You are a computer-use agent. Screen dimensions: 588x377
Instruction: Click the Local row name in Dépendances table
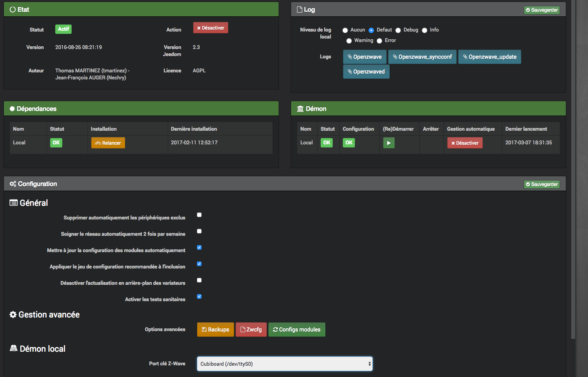tap(19, 143)
